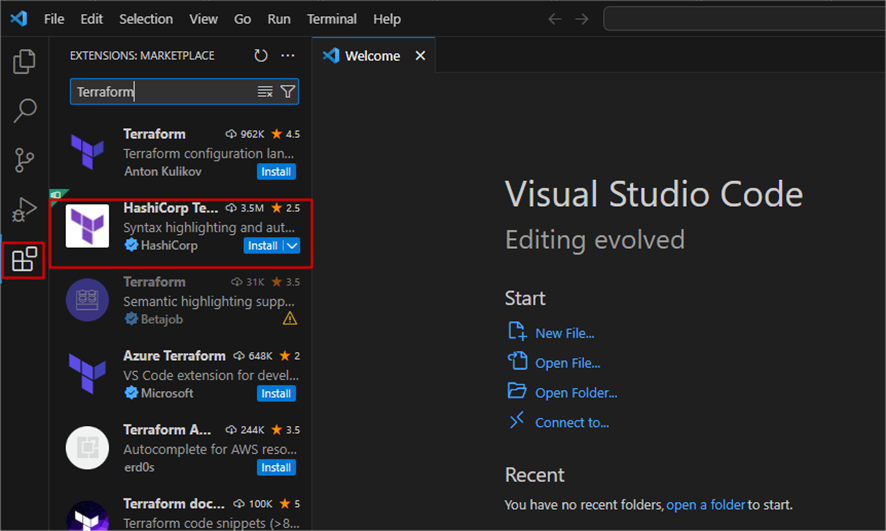Click the 'open a folder' link
The height and width of the screenshot is (531, 886).
(x=706, y=504)
